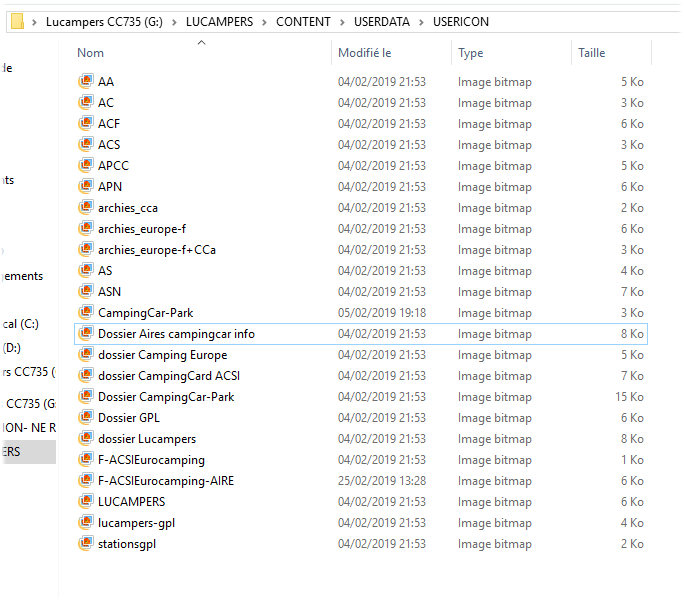Go to Lucampers CC735 (G:) in breadcrumb
684x602 pixels.
pyautogui.click(x=105, y=22)
